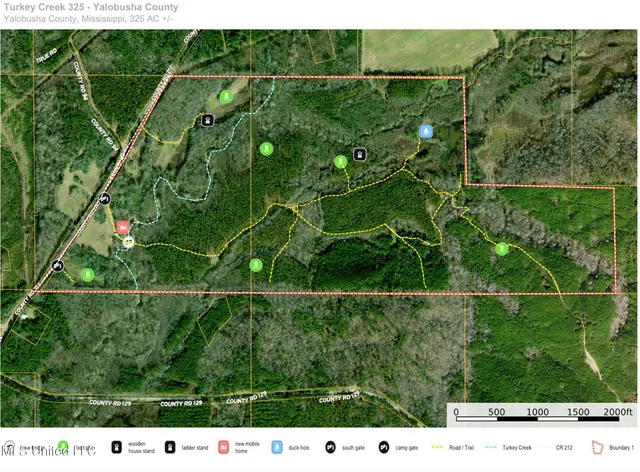Click "CR 212" legend label
Viewport: 640px width, 472px height.
click(x=564, y=448)
